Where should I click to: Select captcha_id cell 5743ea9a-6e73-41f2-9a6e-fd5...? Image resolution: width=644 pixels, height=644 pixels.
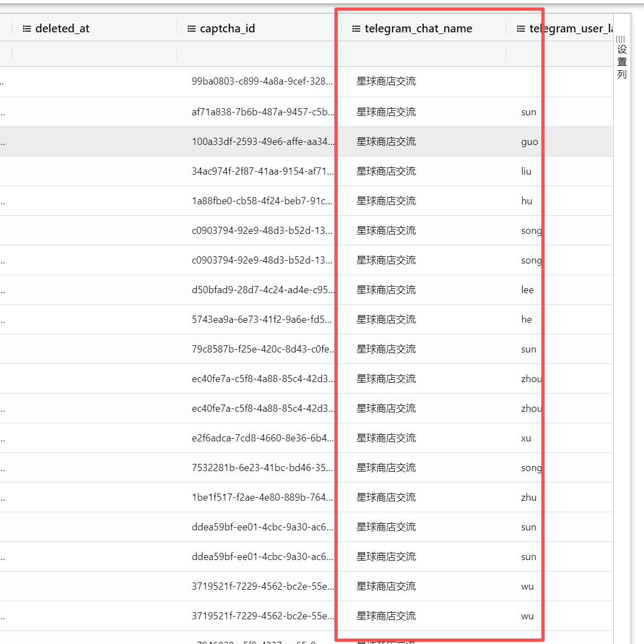click(262, 319)
